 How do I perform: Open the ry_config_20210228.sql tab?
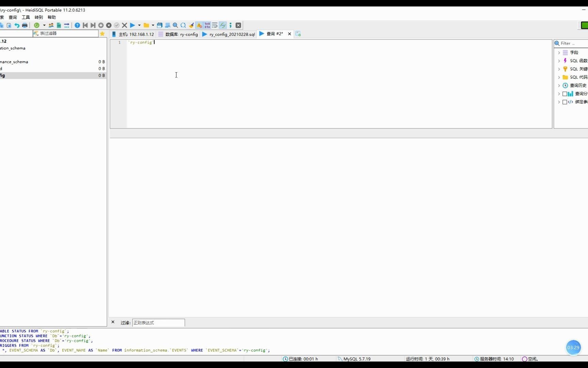tap(228, 34)
